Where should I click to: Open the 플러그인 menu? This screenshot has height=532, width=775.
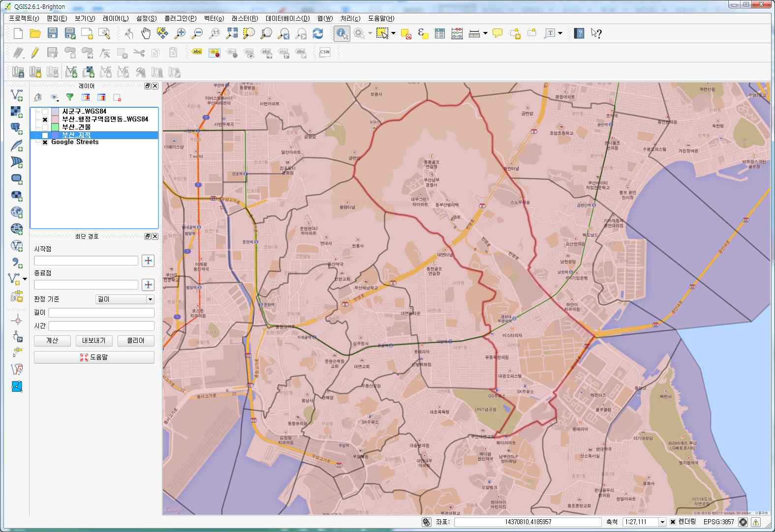click(x=180, y=18)
